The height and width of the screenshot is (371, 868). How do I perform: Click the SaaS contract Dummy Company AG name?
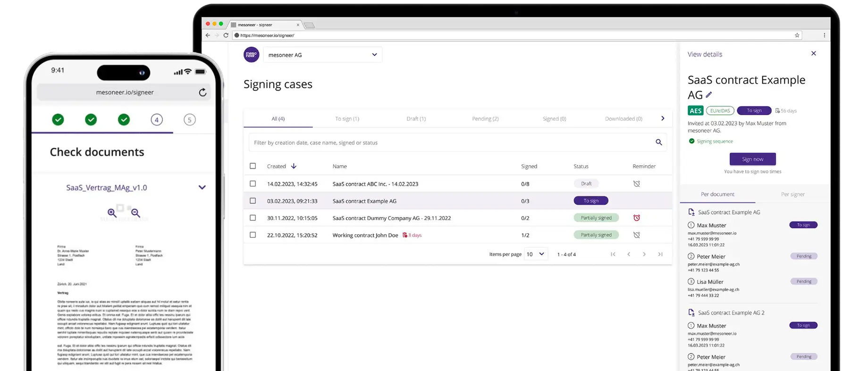tap(391, 218)
